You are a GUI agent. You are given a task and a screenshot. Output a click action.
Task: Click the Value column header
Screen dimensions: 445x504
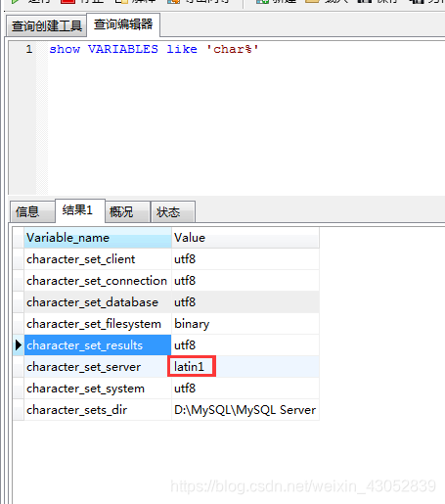(x=245, y=238)
